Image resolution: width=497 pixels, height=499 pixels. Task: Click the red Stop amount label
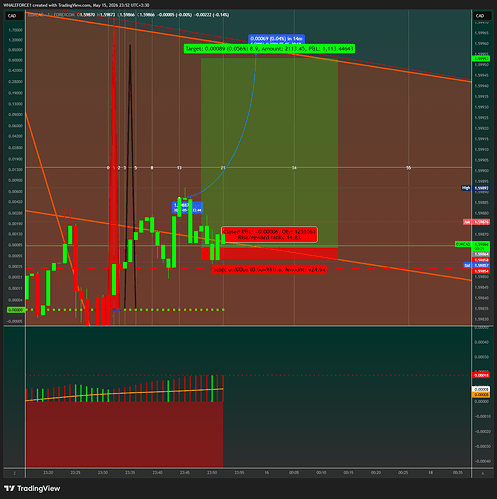pyautogui.click(x=269, y=269)
